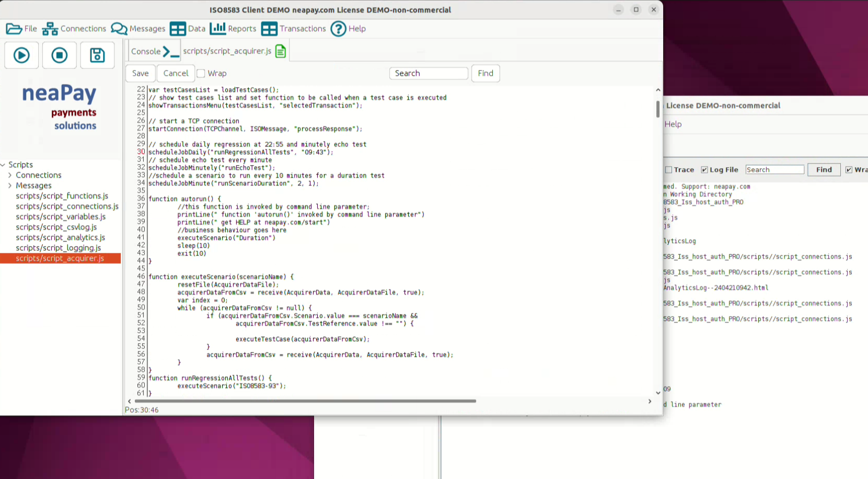Click the scroll down arrow in editor
Viewport: 868px width, 479px height.
(x=658, y=393)
